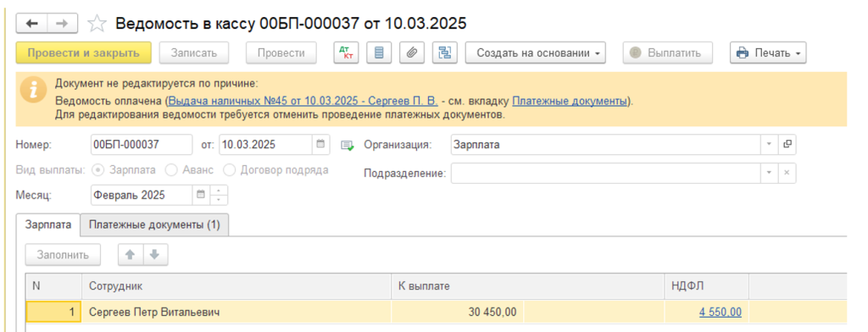Click the date field 10.03.2025
The height and width of the screenshot is (332, 868).
(265, 145)
